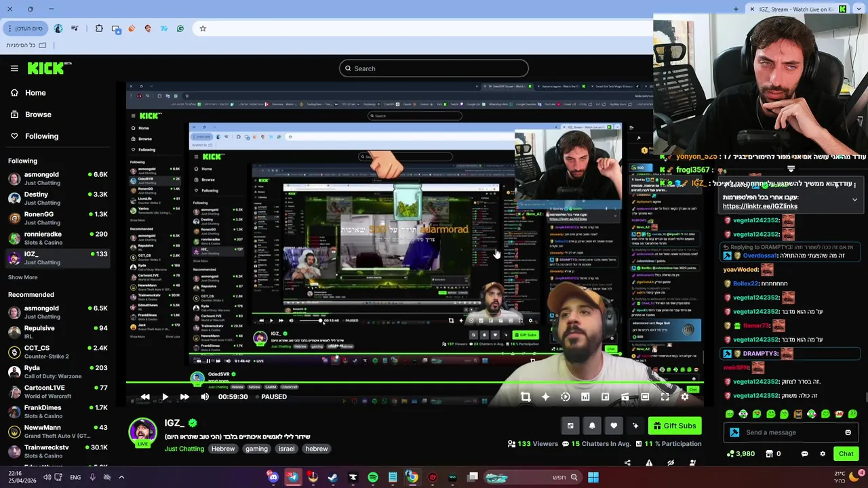
Task: Click the Windows Start button
Action: coord(593,478)
